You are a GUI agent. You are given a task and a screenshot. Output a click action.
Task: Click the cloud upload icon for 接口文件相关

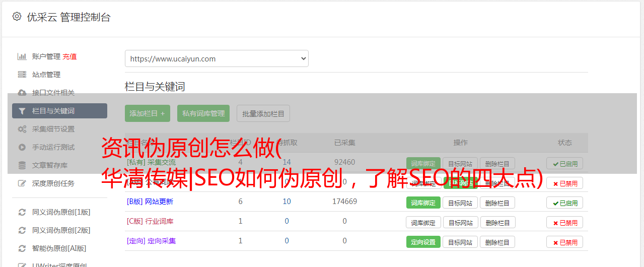coord(22,93)
